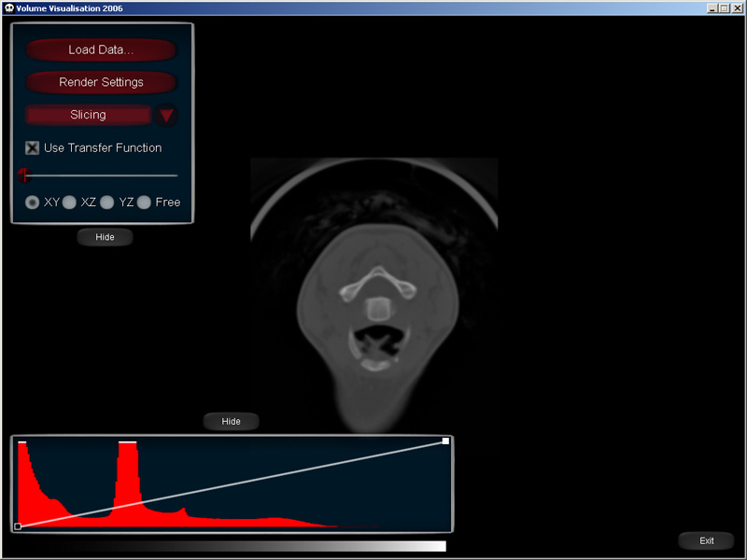
Task: Minimize the Volume Visualisation window
Action: [x=712, y=8]
